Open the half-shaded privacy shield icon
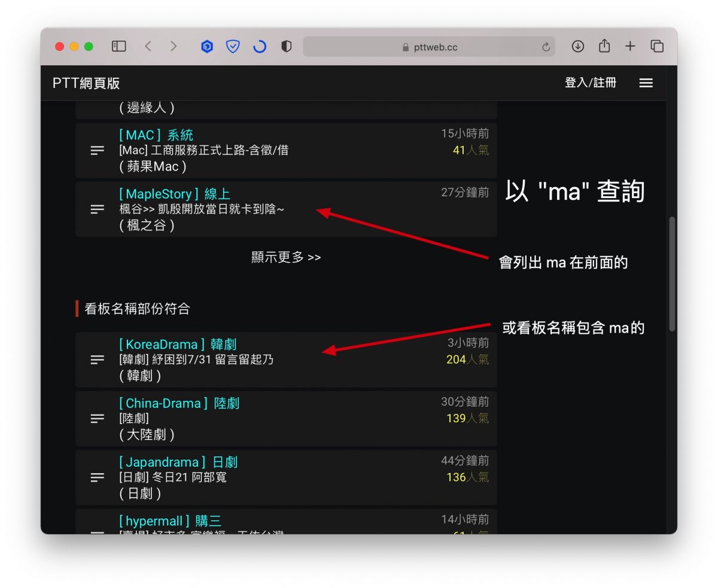Screen dimensions: 718x588 click(286, 46)
